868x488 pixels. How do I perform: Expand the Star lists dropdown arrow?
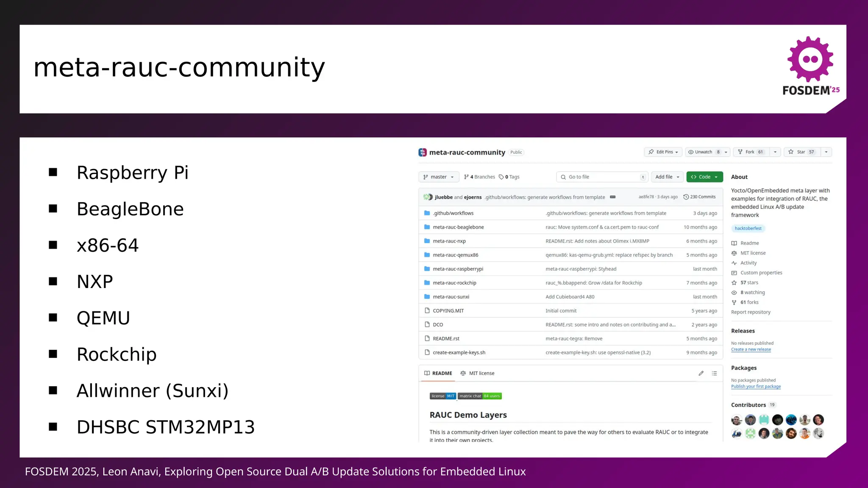click(x=826, y=152)
